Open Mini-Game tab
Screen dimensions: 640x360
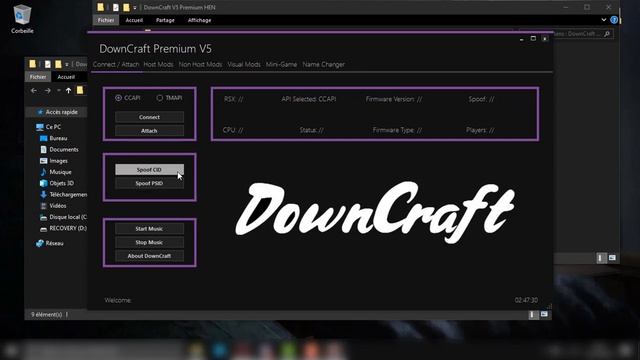(x=281, y=64)
